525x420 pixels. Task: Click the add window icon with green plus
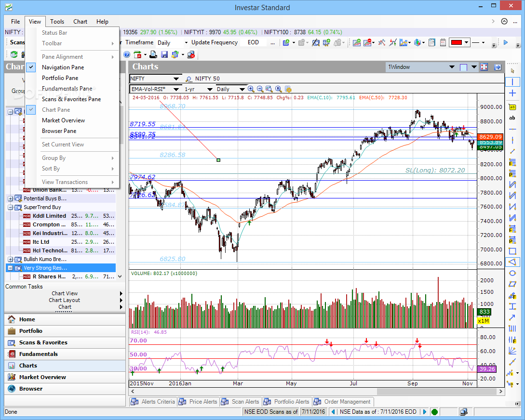(286, 42)
